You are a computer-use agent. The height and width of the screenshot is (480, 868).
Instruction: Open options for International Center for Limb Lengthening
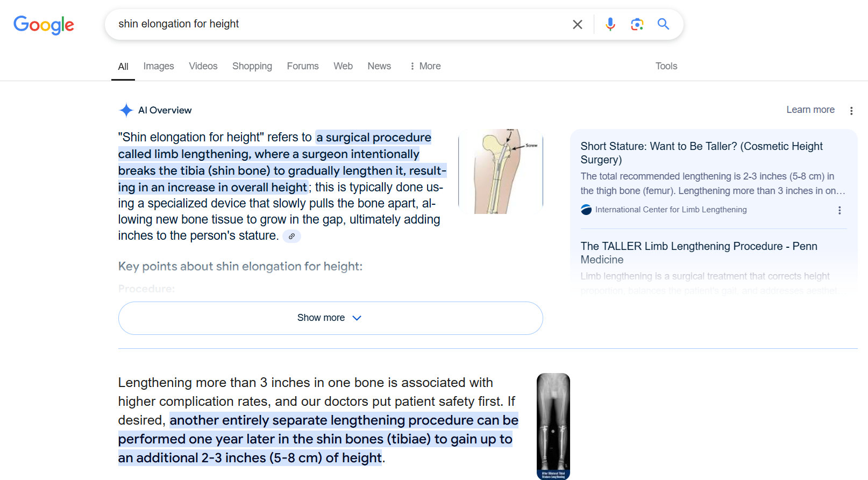(x=839, y=210)
